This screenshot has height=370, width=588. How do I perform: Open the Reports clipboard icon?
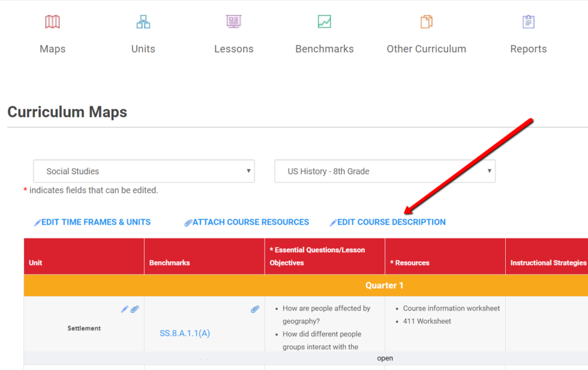(x=528, y=21)
